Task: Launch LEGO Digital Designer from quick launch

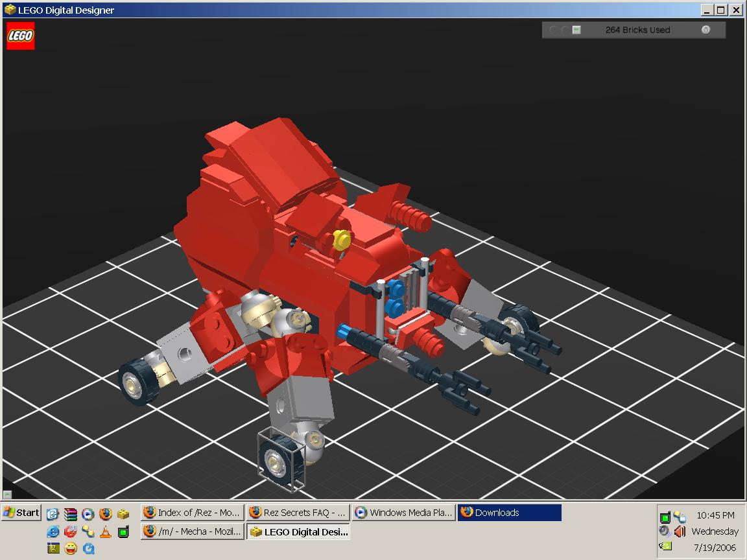Action: pyautogui.click(x=123, y=514)
